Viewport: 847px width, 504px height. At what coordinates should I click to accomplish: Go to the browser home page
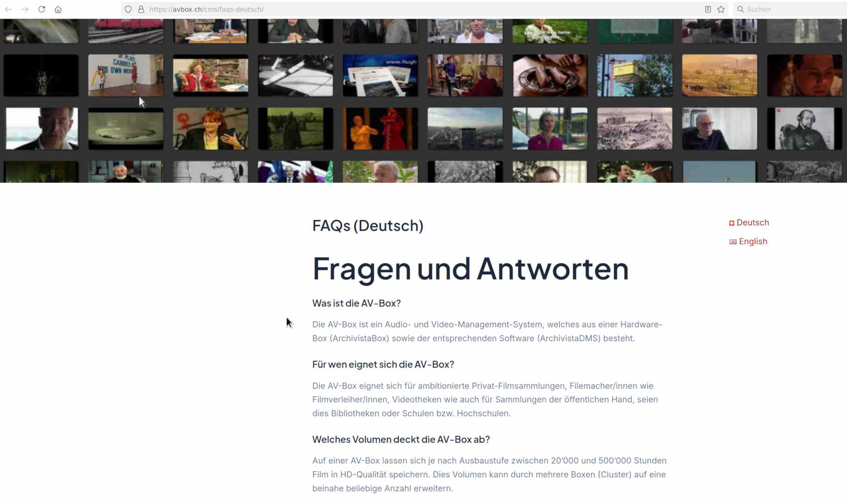pos(58,9)
